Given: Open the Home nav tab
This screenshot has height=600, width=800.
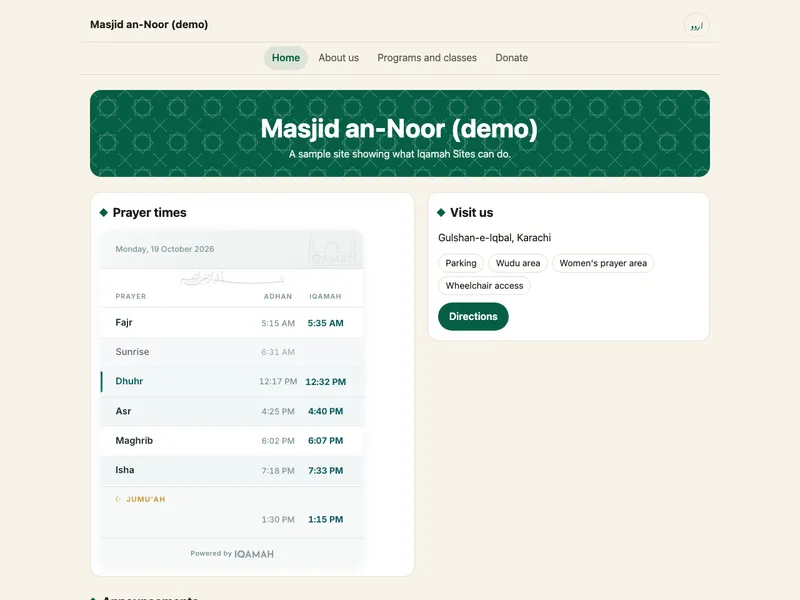Looking at the screenshot, I should [x=286, y=58].
